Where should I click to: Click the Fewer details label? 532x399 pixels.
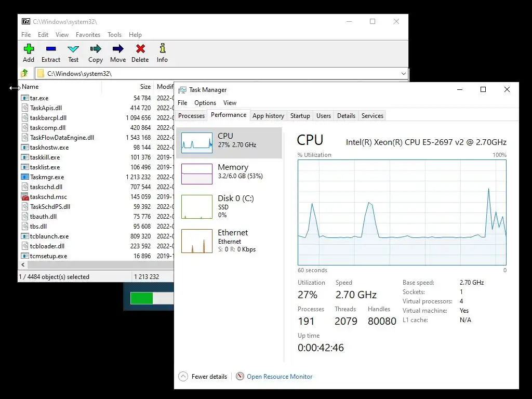(209, 376)
